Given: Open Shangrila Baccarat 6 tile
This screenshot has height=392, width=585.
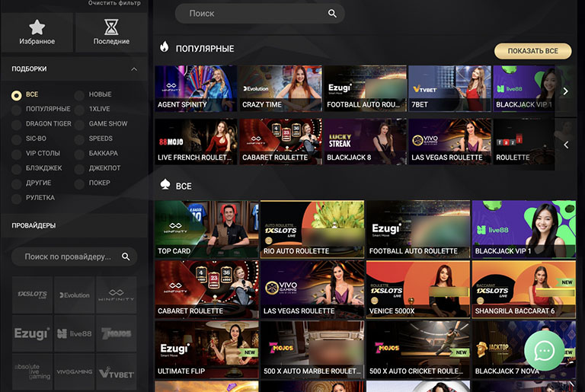Looking at the screenshot, I should [x=524, y=289].
